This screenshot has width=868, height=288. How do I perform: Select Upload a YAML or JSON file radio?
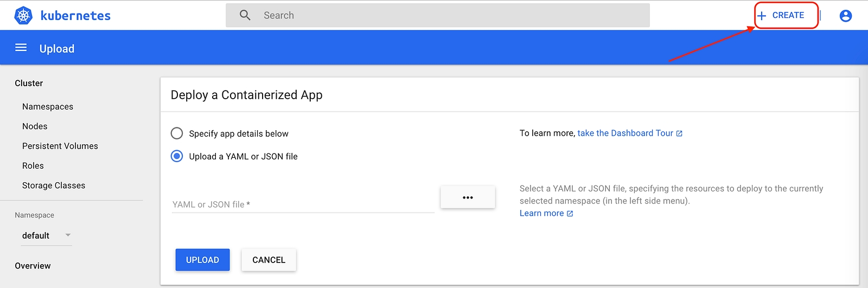(177, 156)
